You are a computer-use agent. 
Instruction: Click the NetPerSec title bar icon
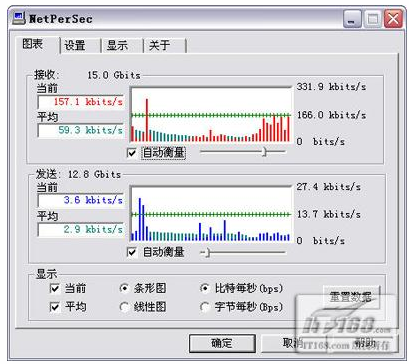(x=19, y=19)
